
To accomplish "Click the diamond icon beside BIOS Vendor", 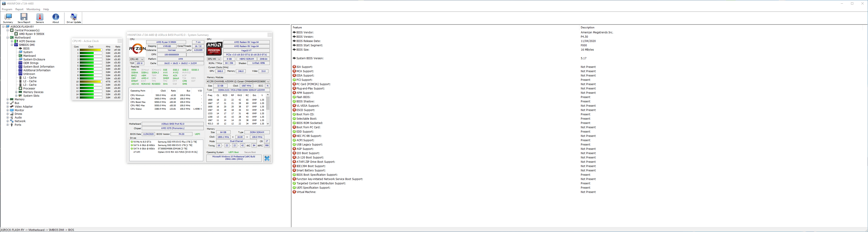I will click(294, 32).
